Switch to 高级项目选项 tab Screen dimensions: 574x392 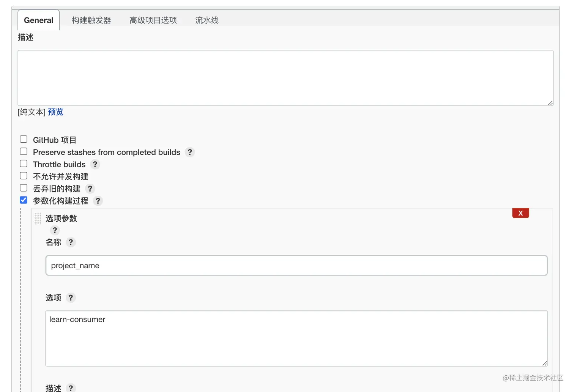153,20
